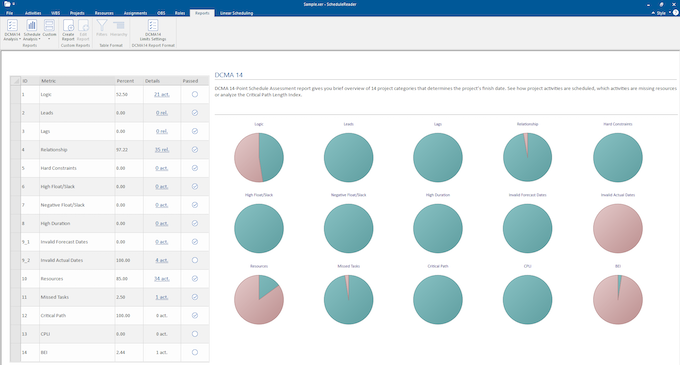Click the Logic pie chart
Image resolution: width=680 pixels, height=365 pixels.
coord(259,157)
